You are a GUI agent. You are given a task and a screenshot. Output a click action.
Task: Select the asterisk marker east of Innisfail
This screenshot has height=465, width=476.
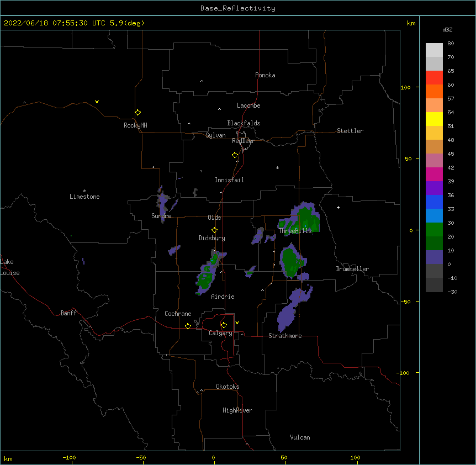(277, 167)
